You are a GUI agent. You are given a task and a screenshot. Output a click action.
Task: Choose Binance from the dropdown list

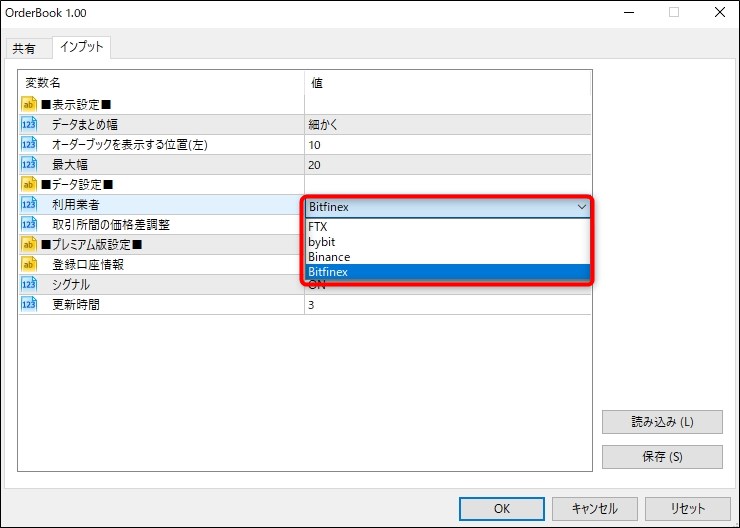click(447, 257)
